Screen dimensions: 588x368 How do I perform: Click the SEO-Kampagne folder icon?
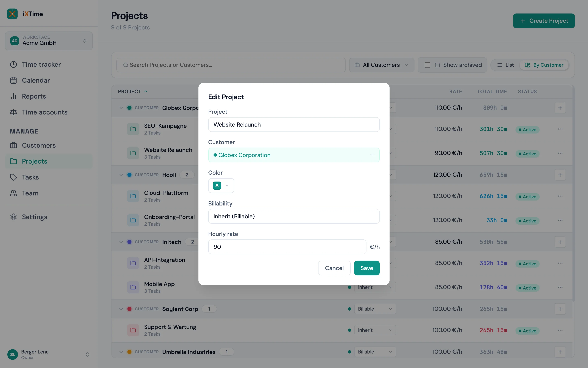click(x=133, y=129)
